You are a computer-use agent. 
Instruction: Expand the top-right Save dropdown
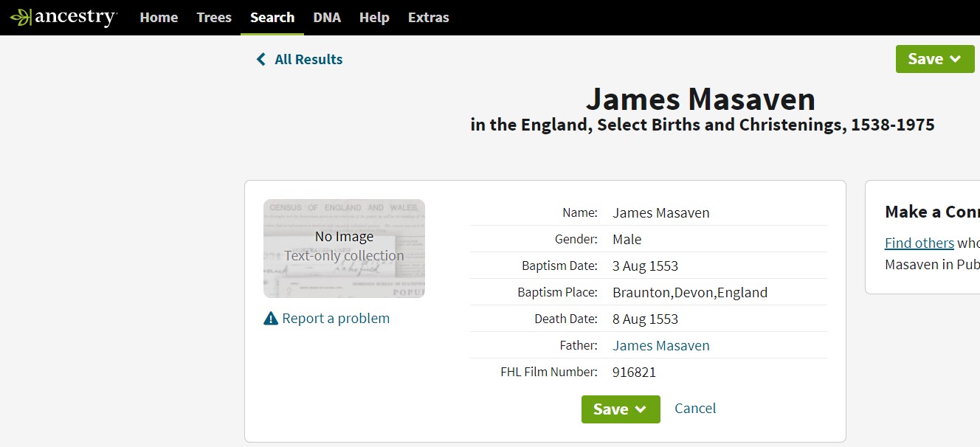coord(934,59)
